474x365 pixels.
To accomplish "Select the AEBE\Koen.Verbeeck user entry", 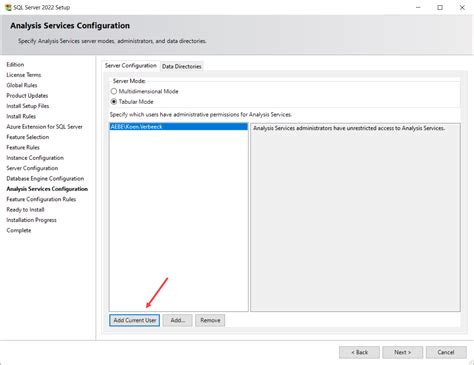I will (x=179, y=127).
